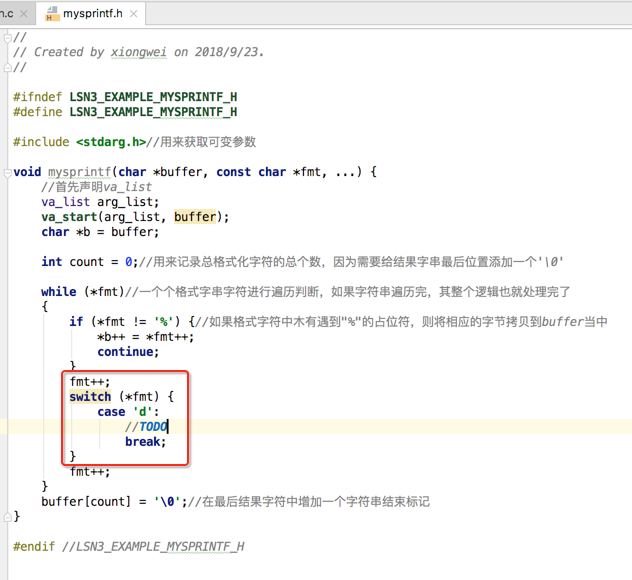This screenshot has height=580, width=632.
Task: Click the //TODO comment
Action: point(146,427)
